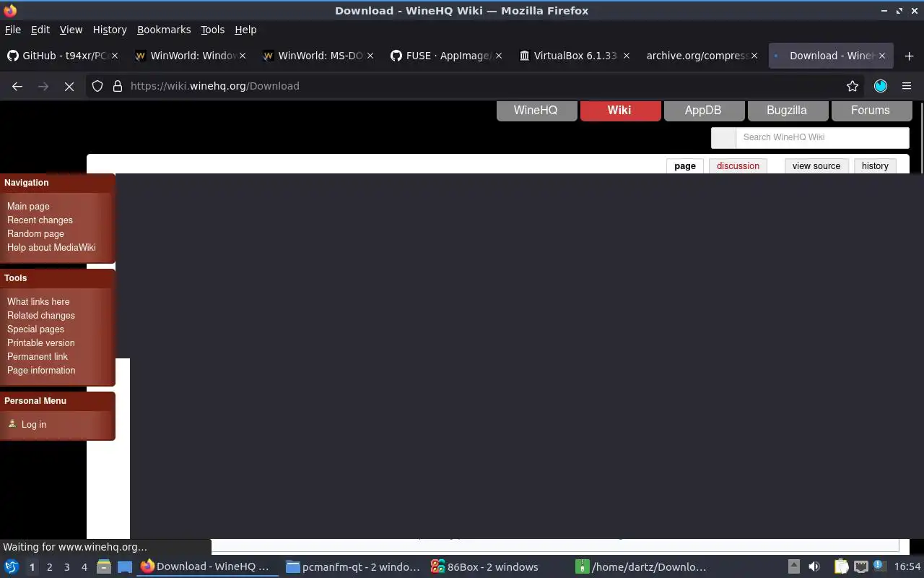924x578 pixels.
Task: Open the volume control tray icon
Action: (x=814, y=567)
